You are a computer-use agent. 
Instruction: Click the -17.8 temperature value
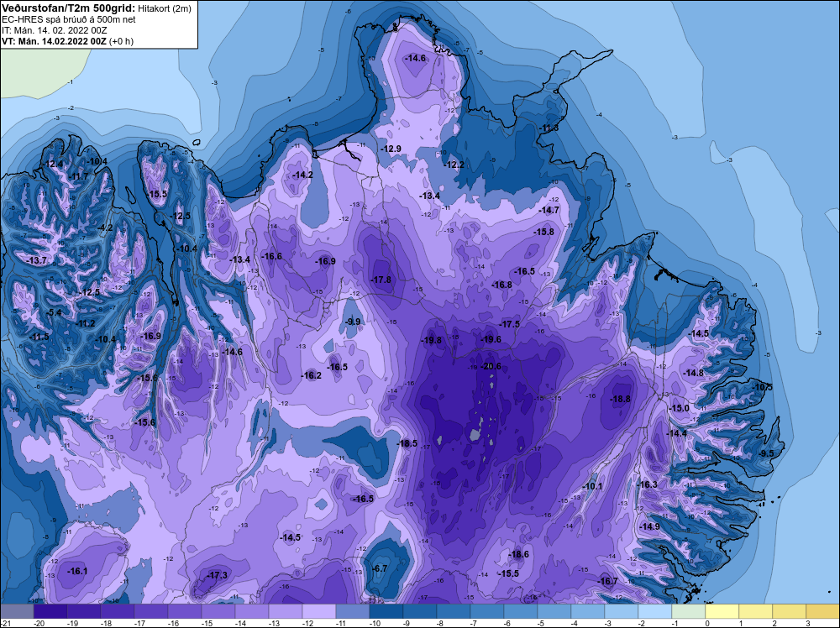(x=381, y=280)
